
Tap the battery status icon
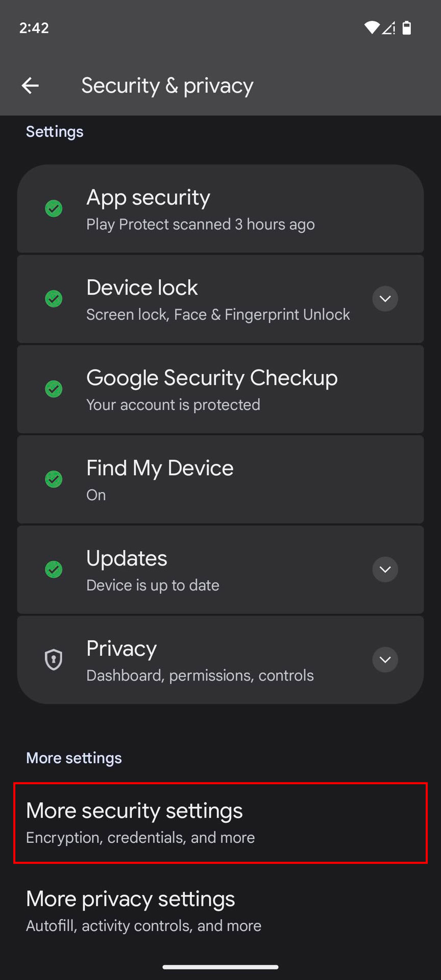[x=407, y=28]
